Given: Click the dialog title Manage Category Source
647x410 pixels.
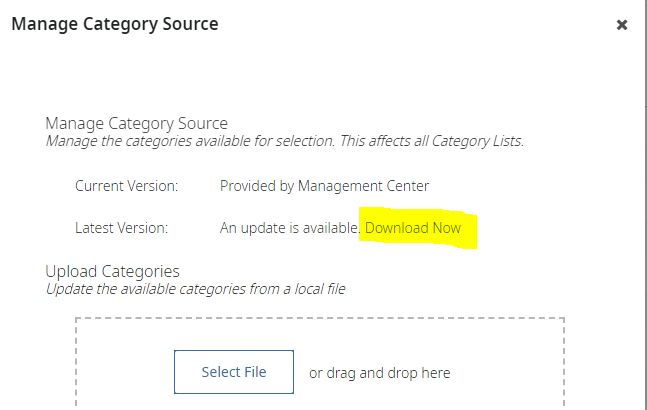Looking at the screenshot, I should [114, 23].
